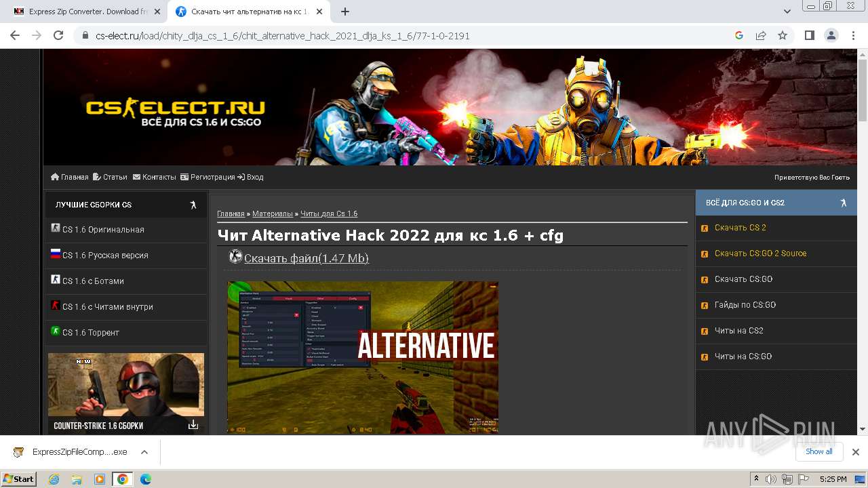Click the icon next to Лучшие сборки CS header

(193, 205)
